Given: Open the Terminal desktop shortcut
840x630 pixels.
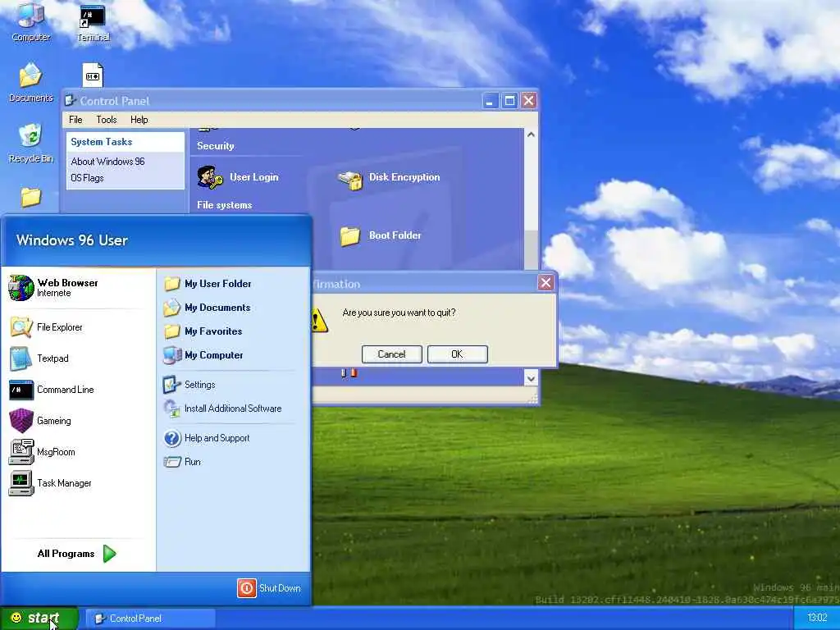Looking at the screenshot, I should 93,22.
